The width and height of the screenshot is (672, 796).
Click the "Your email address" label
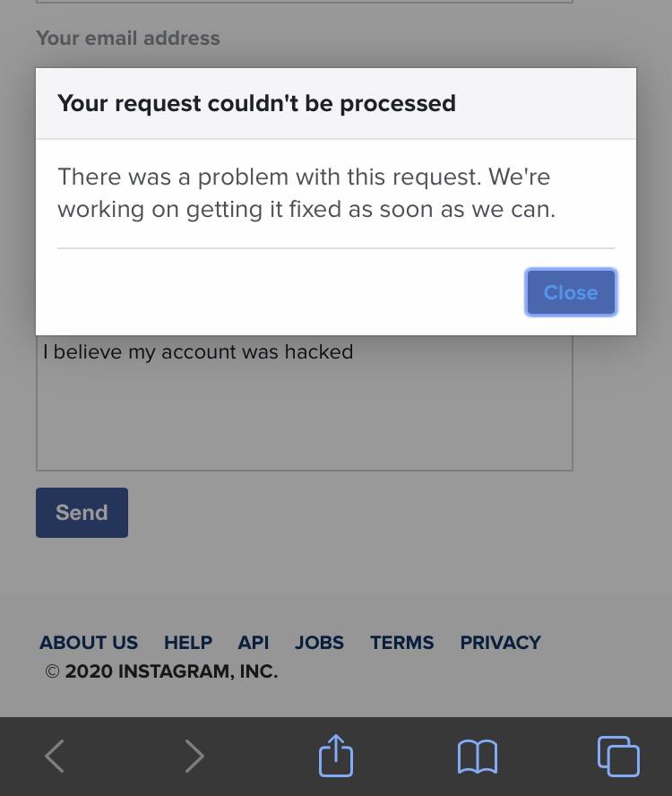[x=128, y=39]
